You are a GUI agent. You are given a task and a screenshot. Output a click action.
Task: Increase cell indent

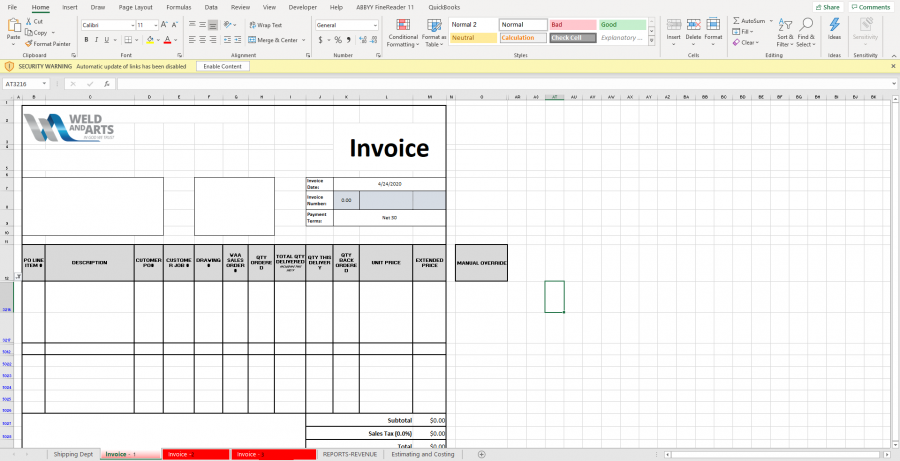pos(238,40)
